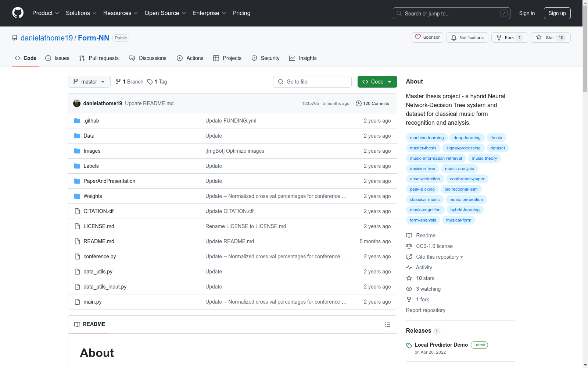
Task: Open the danielathome19 owner link
Action: (x=47, y=38)
